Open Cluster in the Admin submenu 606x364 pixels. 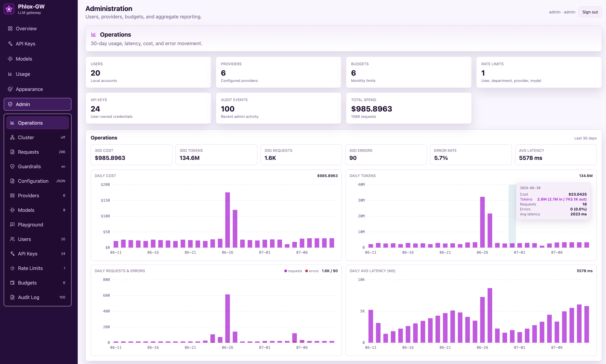[x=38, y=137]
